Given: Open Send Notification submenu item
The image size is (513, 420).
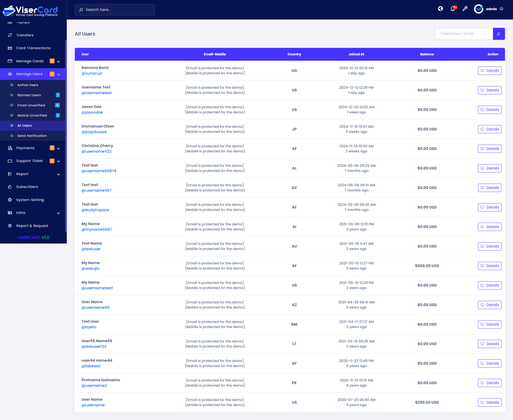Looking at the screenshot, I should [32, 136].
